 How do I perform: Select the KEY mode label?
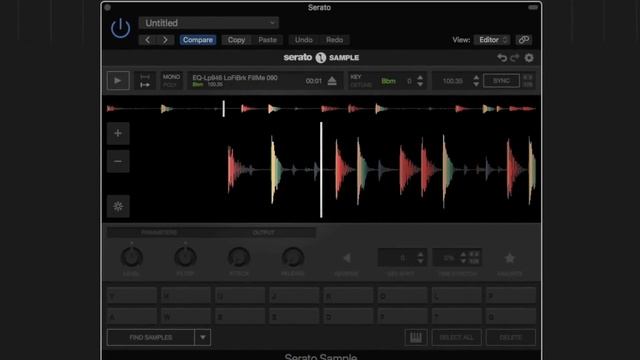(x=356, y=77)
